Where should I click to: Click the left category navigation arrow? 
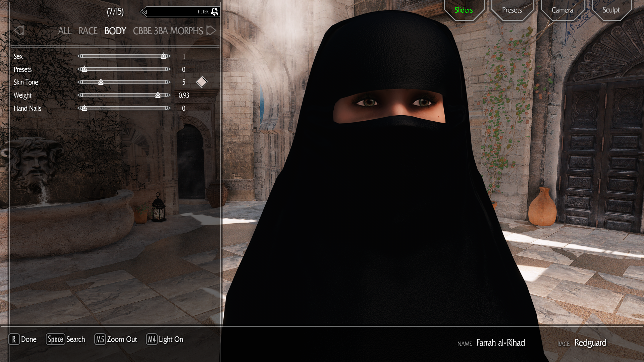point(19,31)
